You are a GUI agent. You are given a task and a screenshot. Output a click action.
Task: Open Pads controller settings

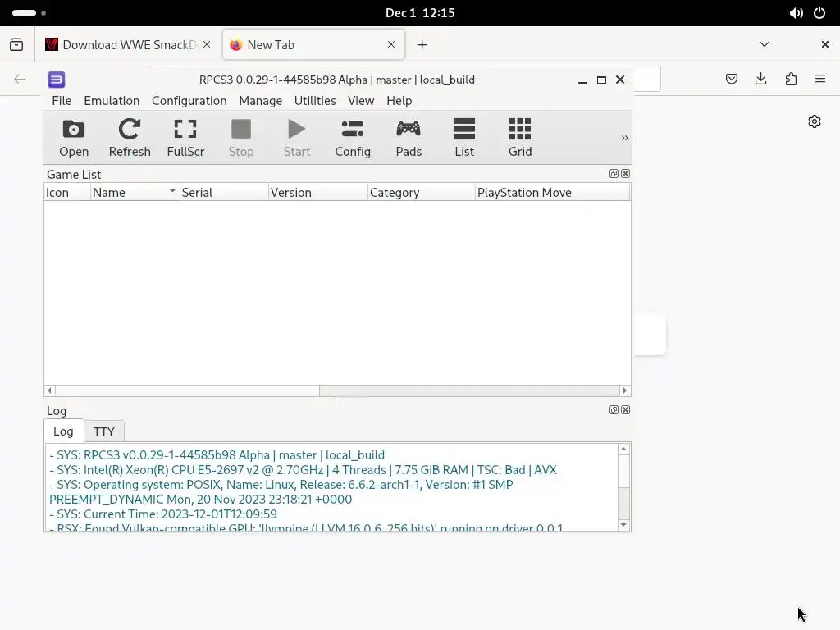[x=409, y=138]
